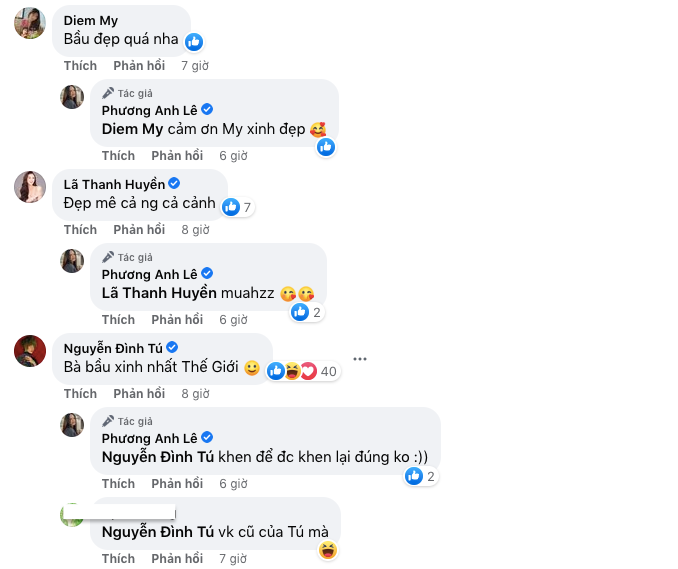Open the '7 giờ' timestamp on Diem My's comment
The height and width of the screenshot is (569, 678).
(194, 66)
